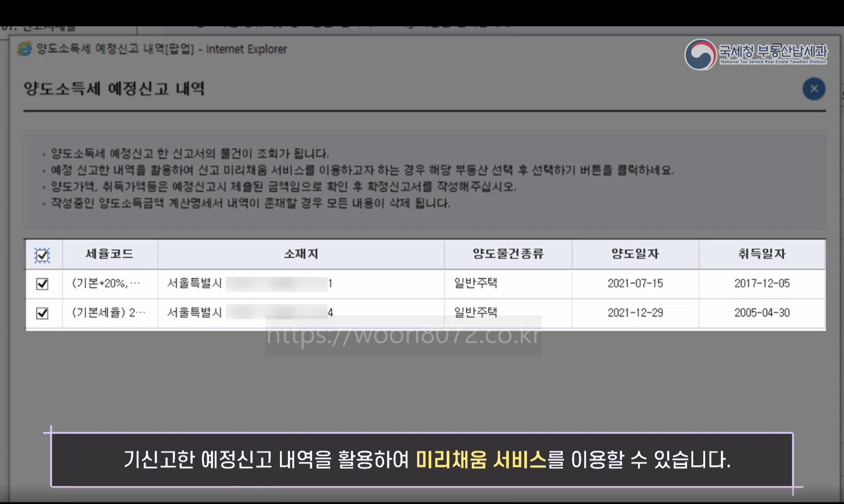Click second row 서울특별시 address cell
This screenshot has width=844, height=504.
click(194, 312)
